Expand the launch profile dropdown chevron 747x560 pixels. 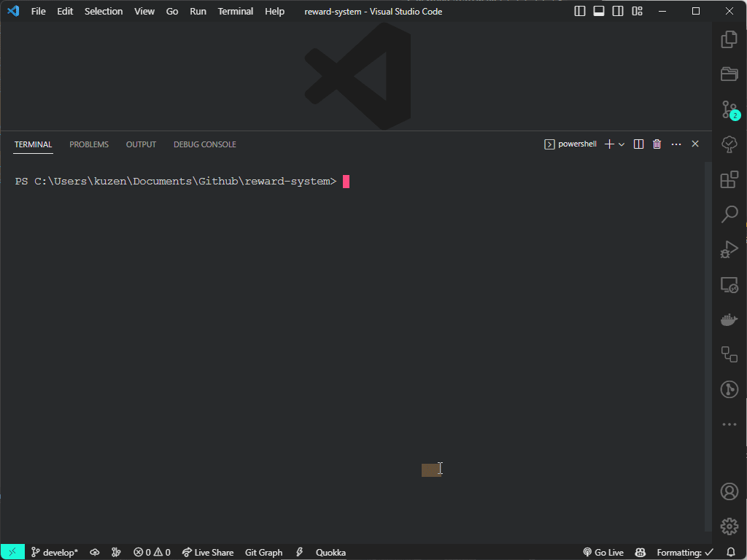(622, 144)
